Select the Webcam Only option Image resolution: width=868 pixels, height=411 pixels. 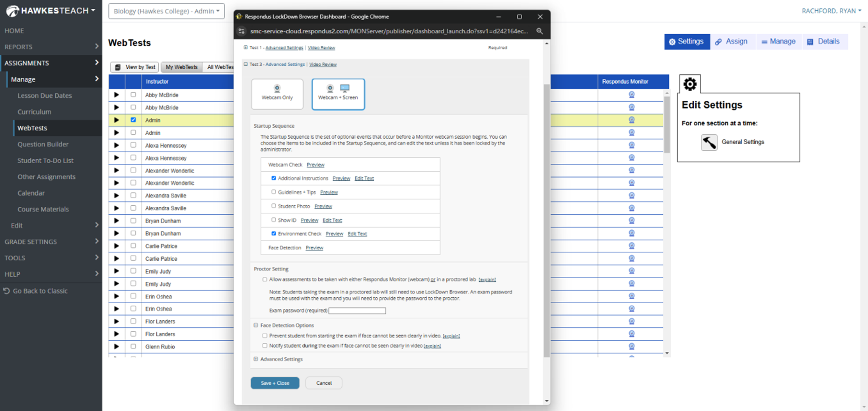click(277, 94)
